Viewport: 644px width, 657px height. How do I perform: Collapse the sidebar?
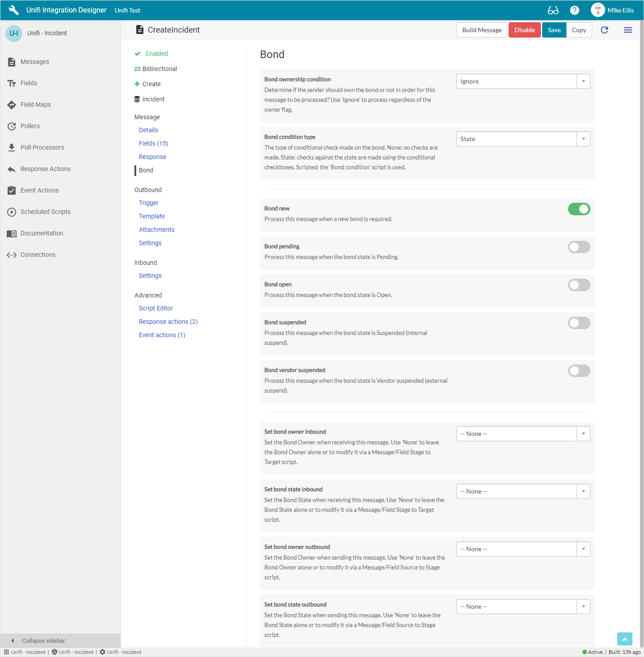pyautogui.click(x=43, y=640)
